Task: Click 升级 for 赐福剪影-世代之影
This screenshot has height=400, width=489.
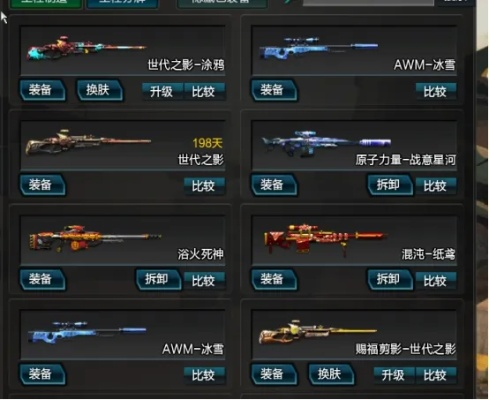Action: [x=394, y=376]
